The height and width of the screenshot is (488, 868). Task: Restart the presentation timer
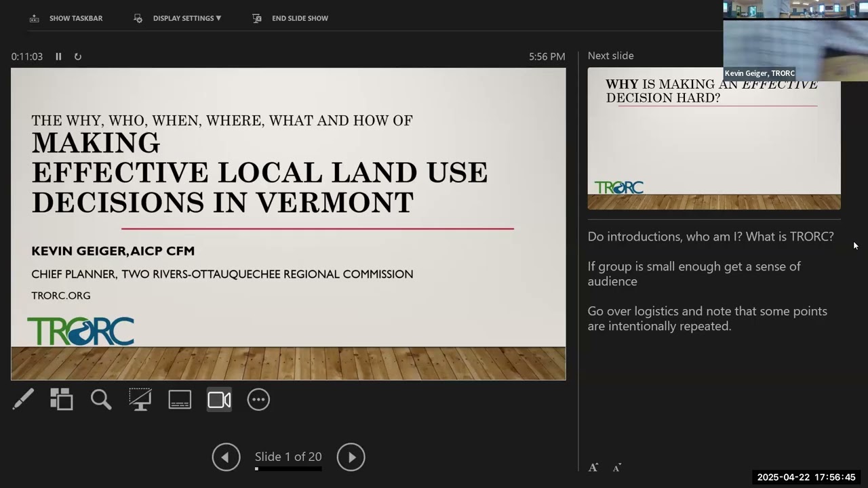pyautogui.click(x=78, y=57)
